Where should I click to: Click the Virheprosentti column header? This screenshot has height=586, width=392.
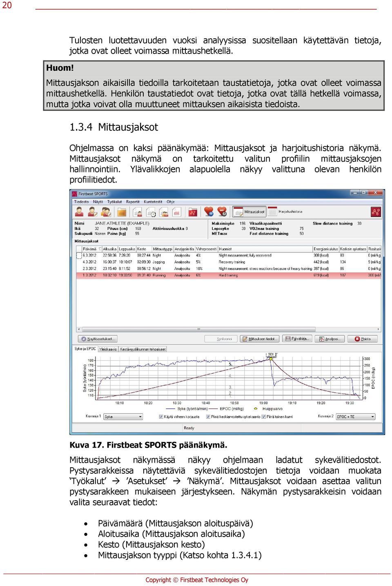point(207,249)
